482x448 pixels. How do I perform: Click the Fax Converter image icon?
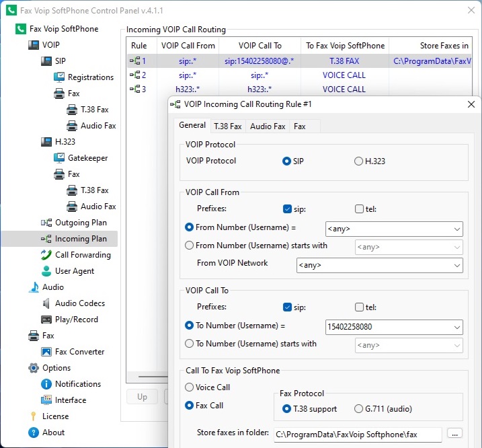[x=46, y=352]
